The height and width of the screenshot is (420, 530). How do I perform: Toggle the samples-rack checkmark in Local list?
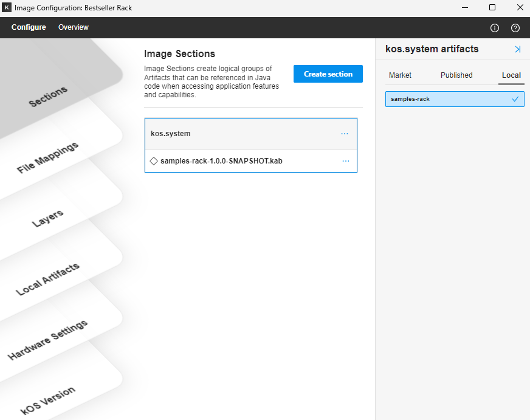click(515, 99)
